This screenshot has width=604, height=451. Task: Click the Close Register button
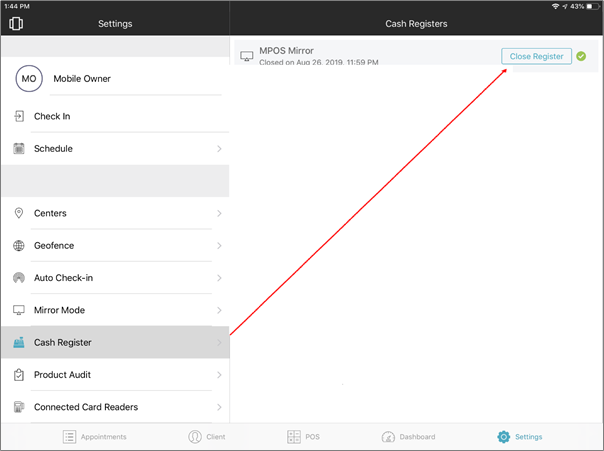pos(536,56)
